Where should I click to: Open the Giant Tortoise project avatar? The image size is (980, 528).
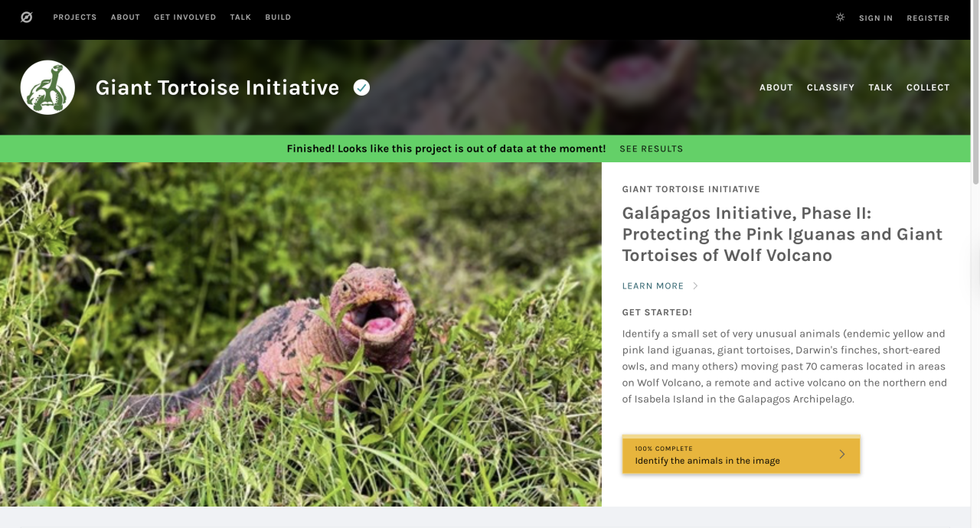click(47, 87)
